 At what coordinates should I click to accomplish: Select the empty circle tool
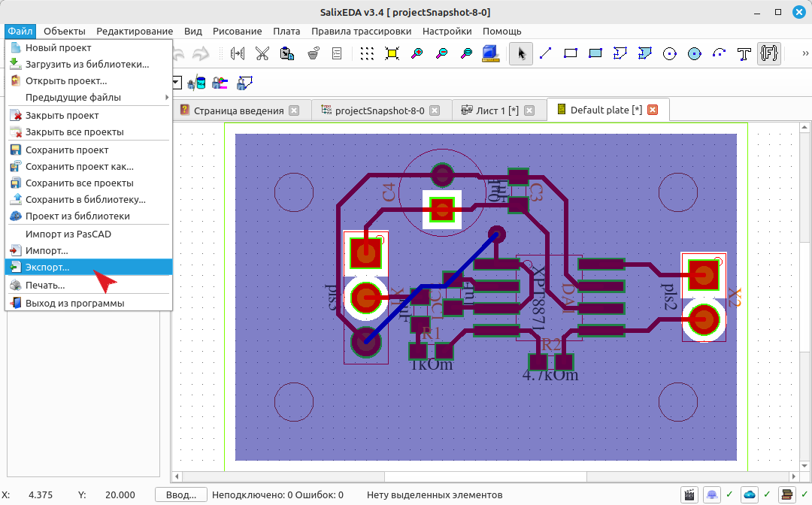(670, 53)
